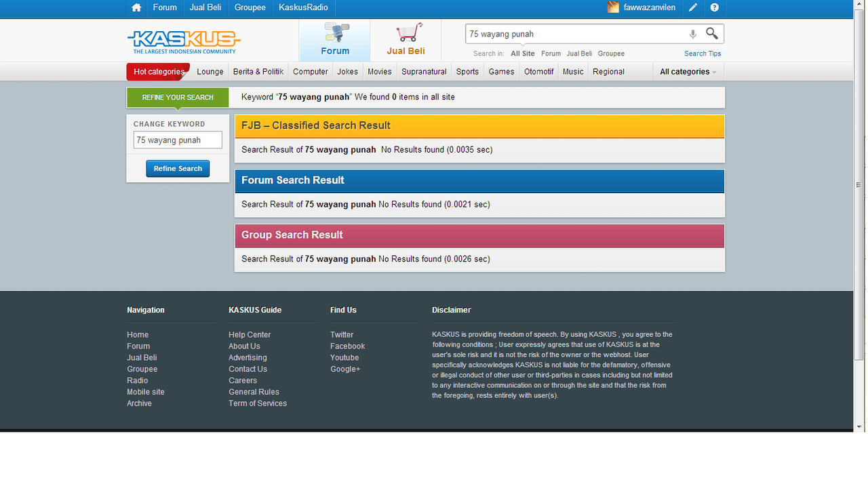The height and width of the screenshot is (488, 868).
Task: Open the Lounge category
Action: (210, 72)
